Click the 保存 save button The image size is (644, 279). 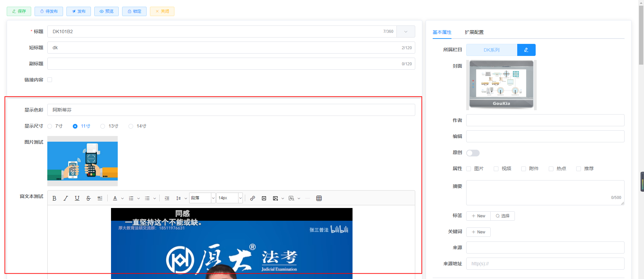[x=19, y=11]
